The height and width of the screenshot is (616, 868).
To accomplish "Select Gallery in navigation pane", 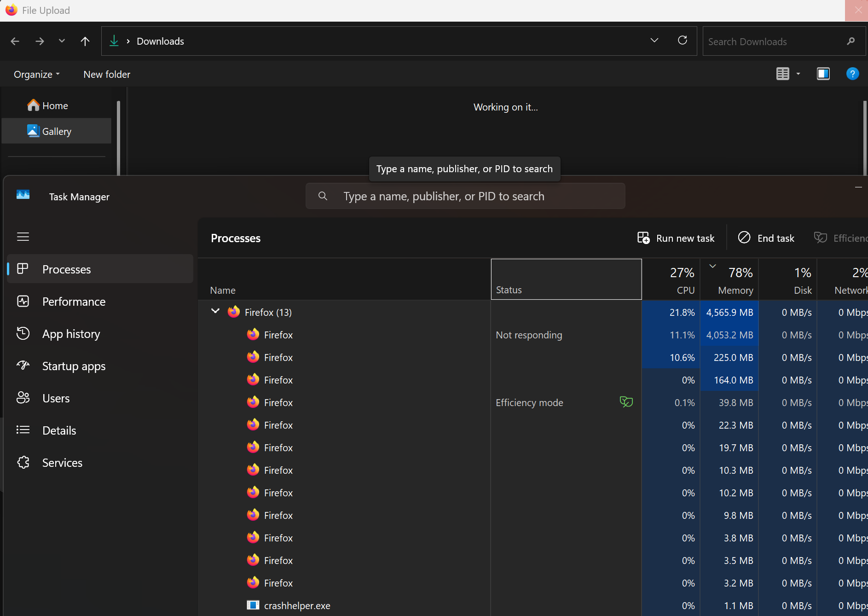I will (57, 131).
